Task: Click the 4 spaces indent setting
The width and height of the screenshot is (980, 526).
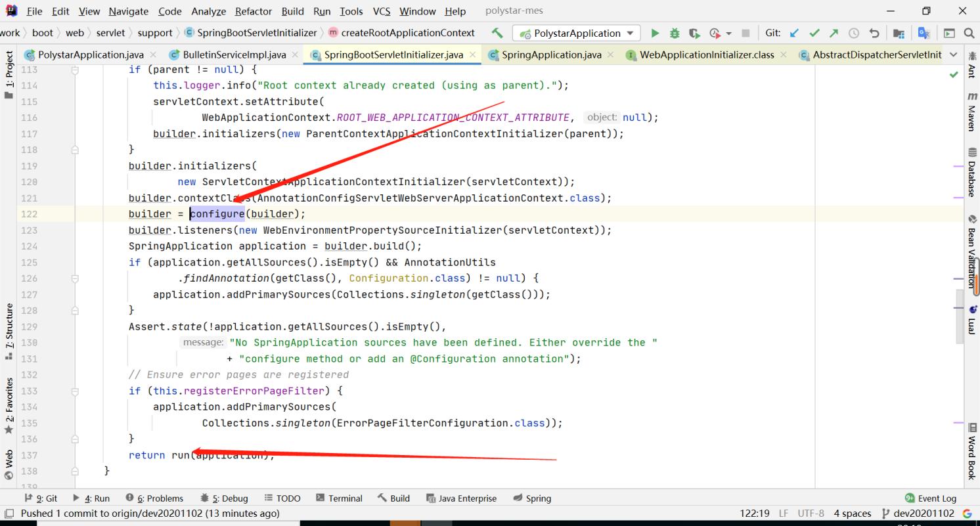Action: tap(853, 514)
